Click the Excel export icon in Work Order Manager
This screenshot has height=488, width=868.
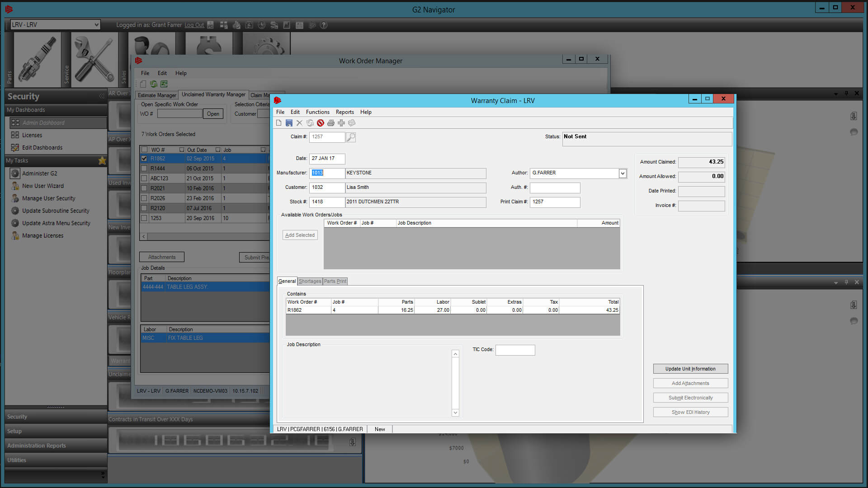point(164,84)
